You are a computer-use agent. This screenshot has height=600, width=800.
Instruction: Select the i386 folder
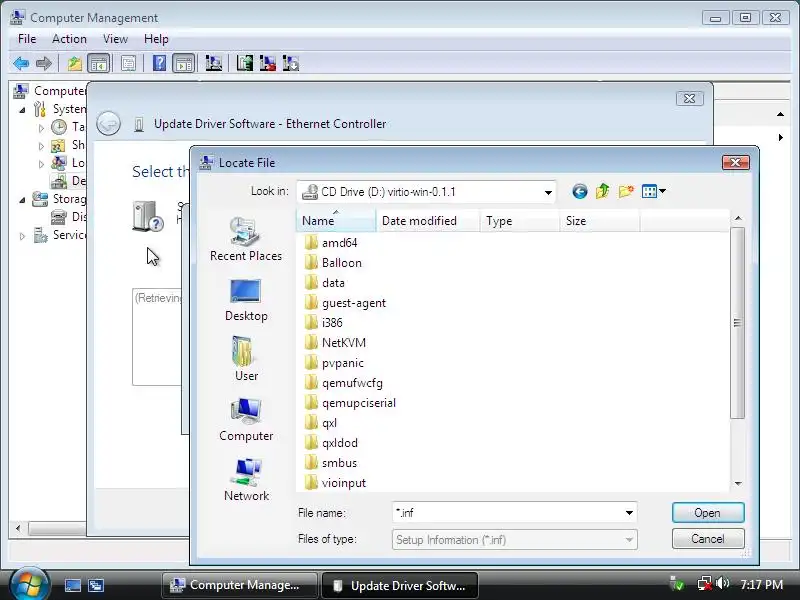pyautogui.click(x=323, y=323)
